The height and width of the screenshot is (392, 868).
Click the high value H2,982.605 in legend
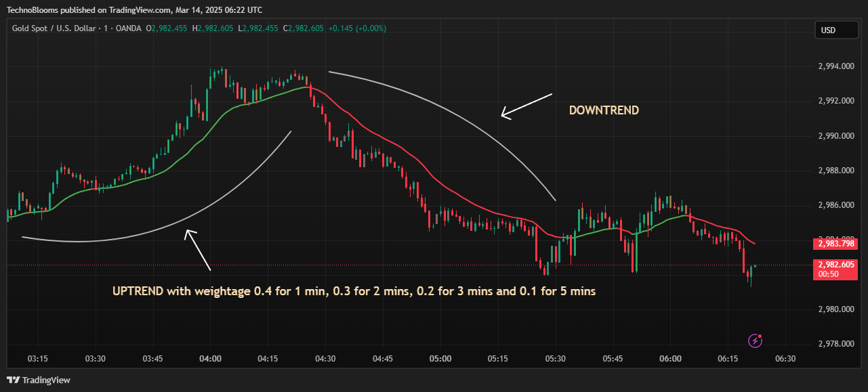tap(211, 28)
